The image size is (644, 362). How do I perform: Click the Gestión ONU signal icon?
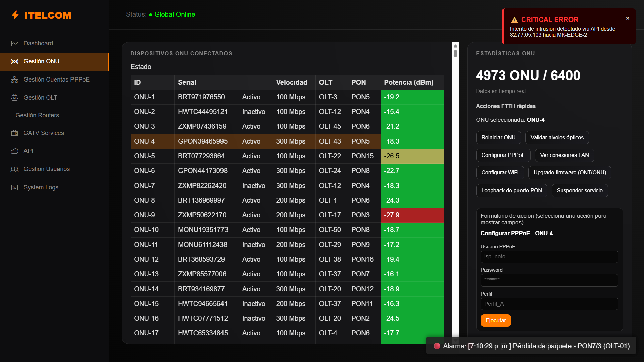tap(14, 61)
